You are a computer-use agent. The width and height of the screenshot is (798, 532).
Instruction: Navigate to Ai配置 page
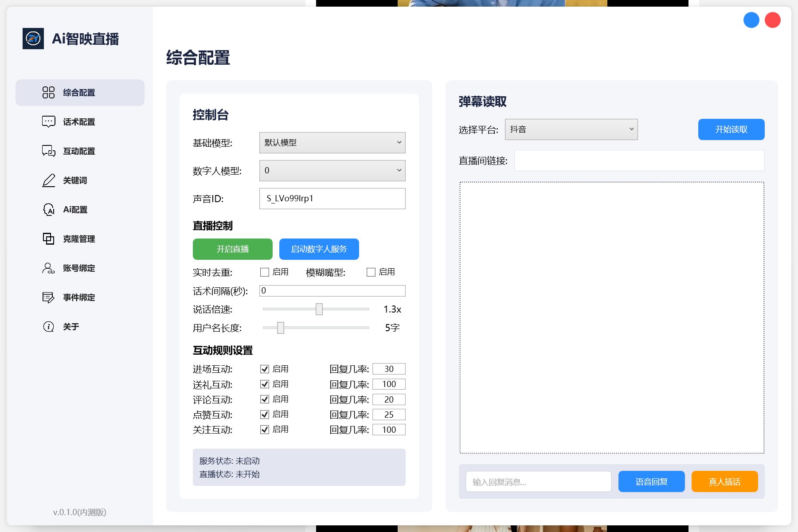pos(80,210)
